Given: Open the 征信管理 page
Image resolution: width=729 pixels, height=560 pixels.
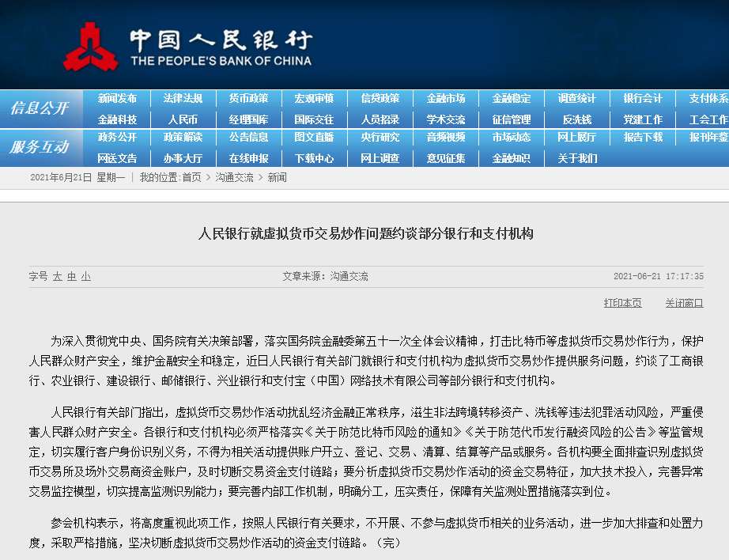Looking at the screenshot, I should [511, 119].
